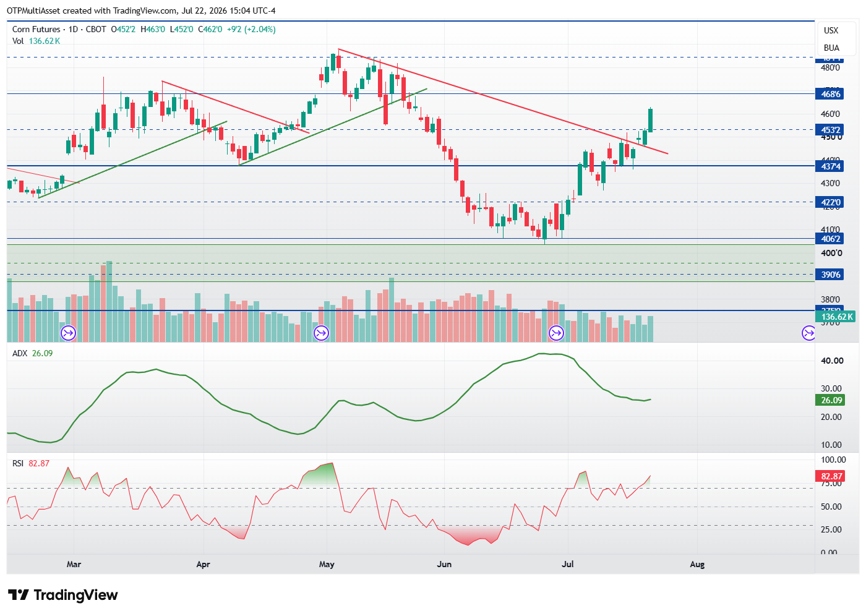Select the 437'4 price label
The height and width of the screenshot is (616, 866).
pos(831,166)
